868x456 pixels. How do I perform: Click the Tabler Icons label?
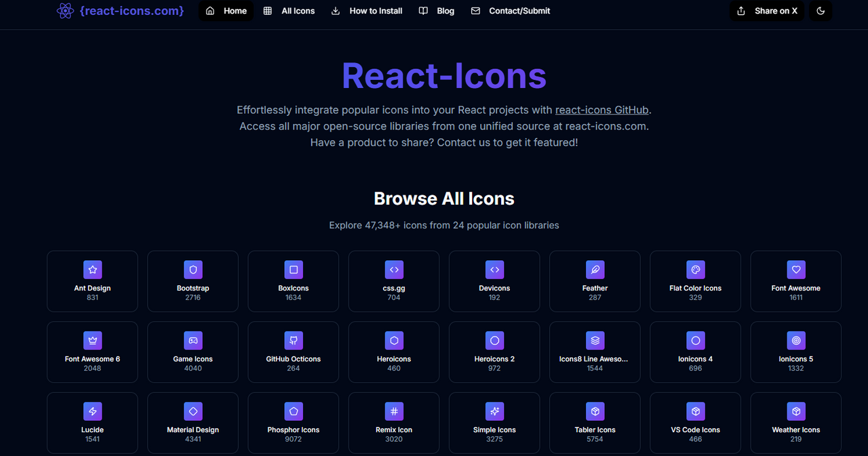pos(595,430)
